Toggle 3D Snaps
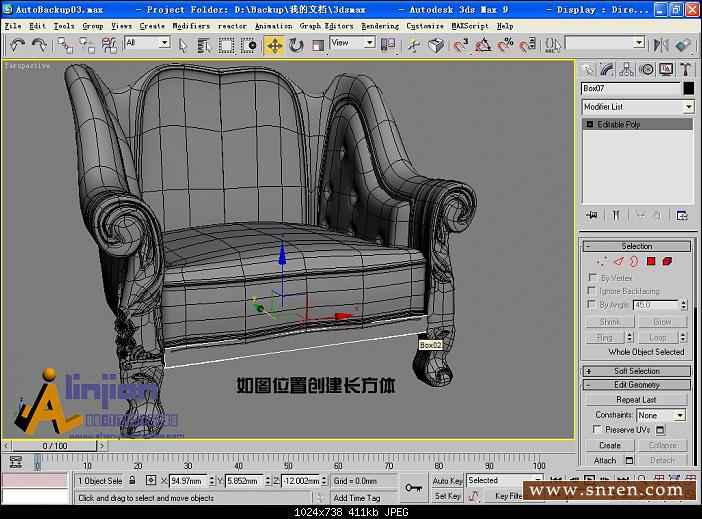702x519 pixels. tap(460, 45)
